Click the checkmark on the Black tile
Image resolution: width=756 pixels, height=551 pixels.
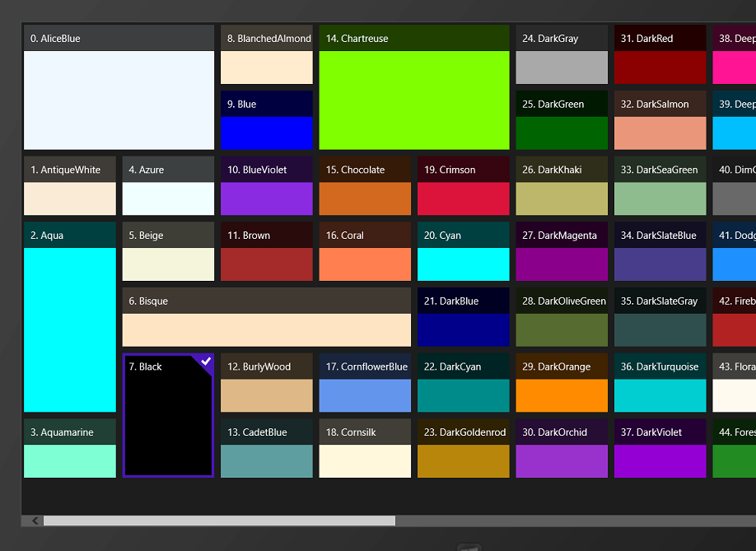206,361
